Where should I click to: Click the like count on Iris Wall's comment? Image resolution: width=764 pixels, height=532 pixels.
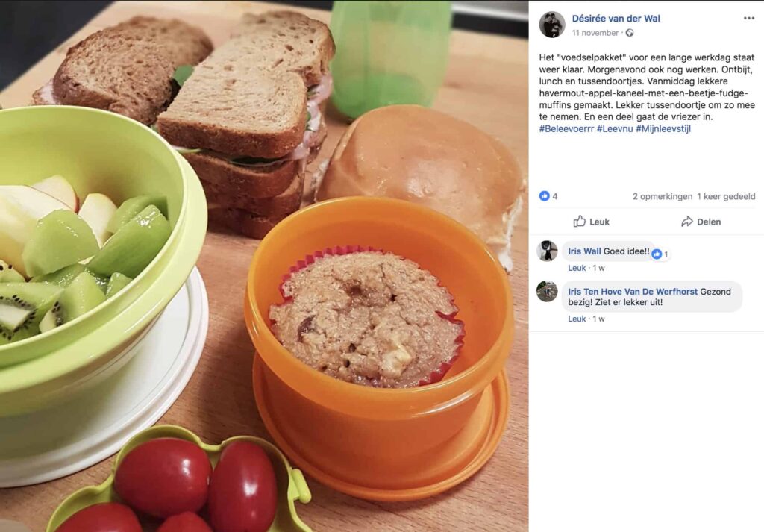click(661, 254)
